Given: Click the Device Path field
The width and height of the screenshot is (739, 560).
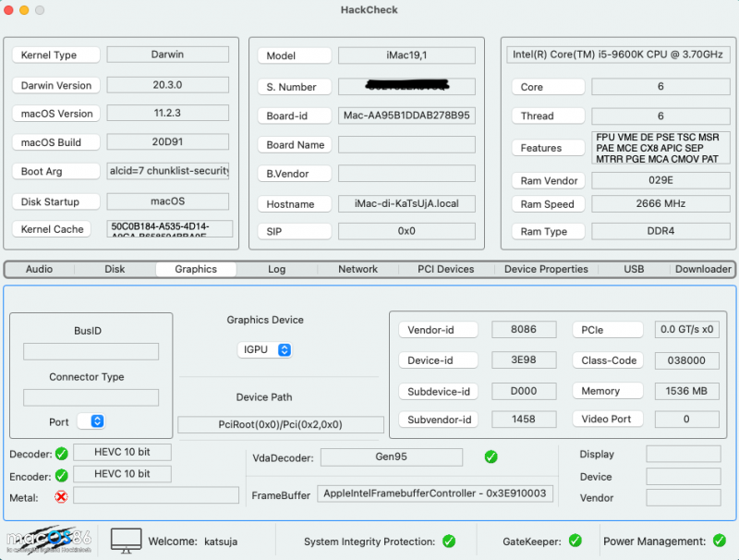Looking at the screenshot, I should tap(281, 425).
